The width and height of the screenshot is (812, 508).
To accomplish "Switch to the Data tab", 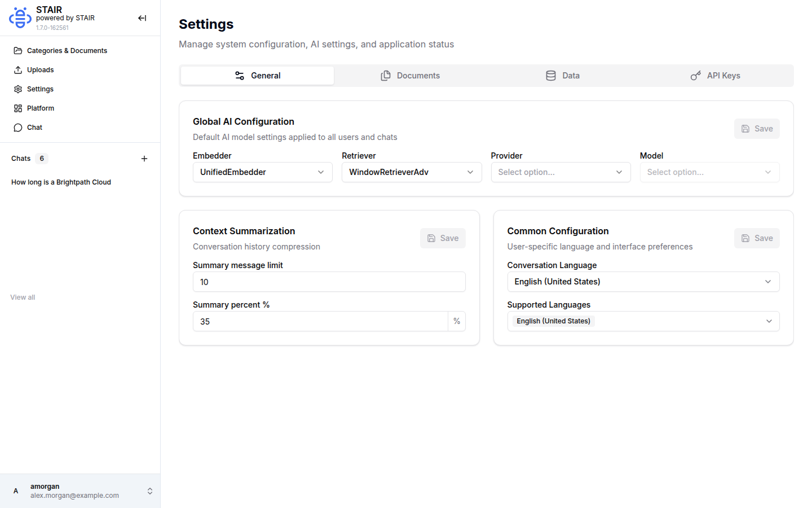I will click(x=563, y=76).
